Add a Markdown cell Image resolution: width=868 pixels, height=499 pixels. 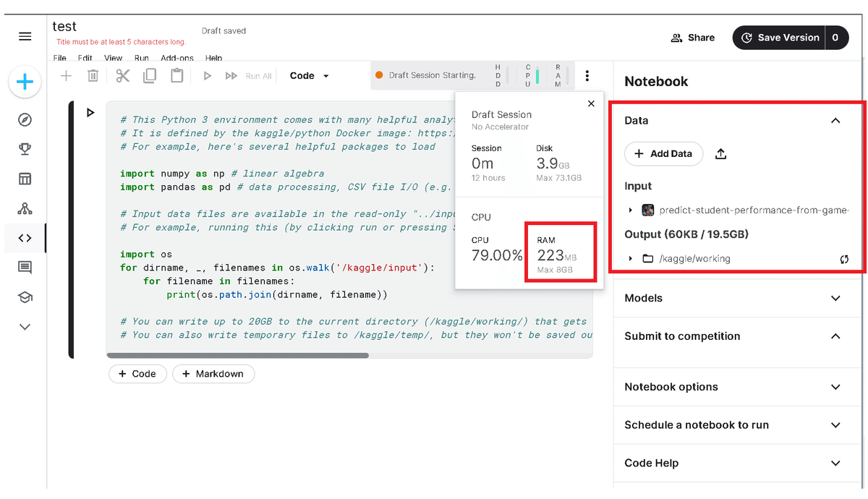(x=213, y=374)
